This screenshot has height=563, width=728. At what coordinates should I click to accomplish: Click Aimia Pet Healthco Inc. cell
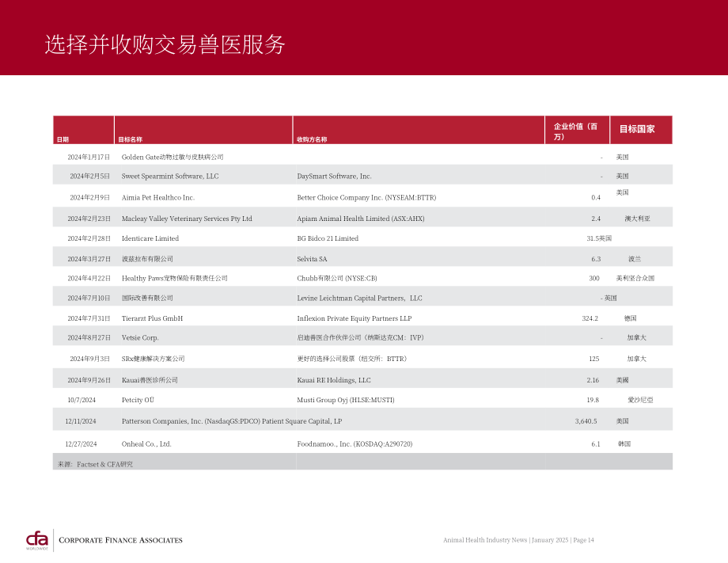pyautogui.click(x=158, y=197)
